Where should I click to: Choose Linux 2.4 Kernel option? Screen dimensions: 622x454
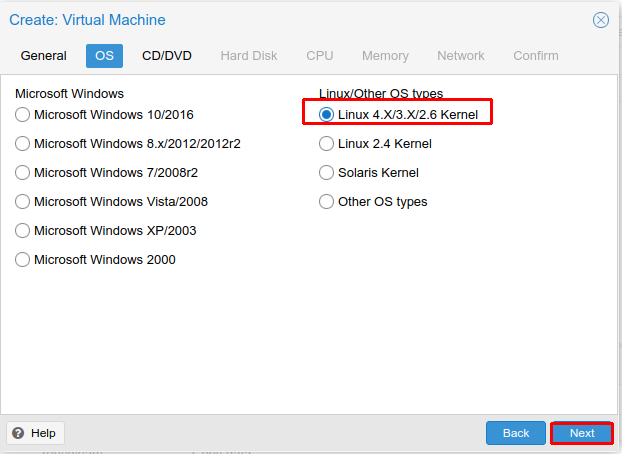pyautogui.click(x=326, y=144)
